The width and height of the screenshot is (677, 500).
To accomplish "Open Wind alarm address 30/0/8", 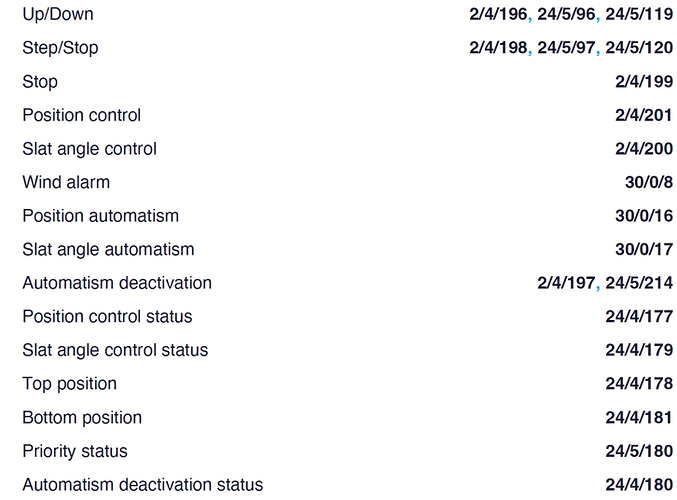I will click(649, 182).
